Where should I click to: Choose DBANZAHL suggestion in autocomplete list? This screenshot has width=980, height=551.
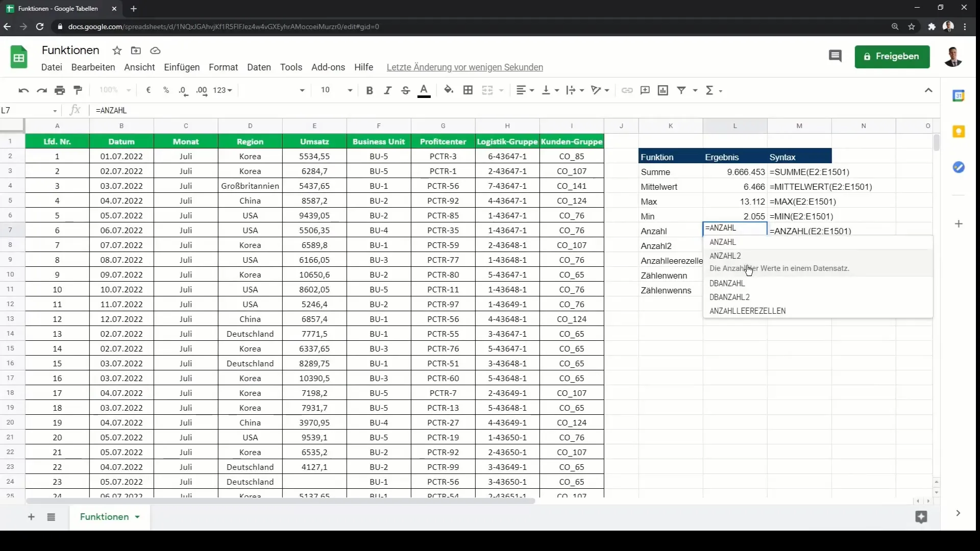[x=818, y=284]
